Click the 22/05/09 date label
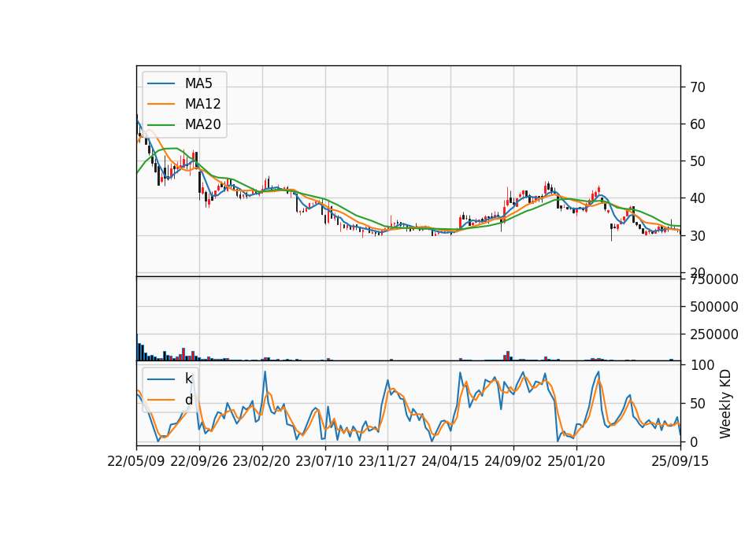The width and height of the screenshot is (756, 543). point(136,461)
